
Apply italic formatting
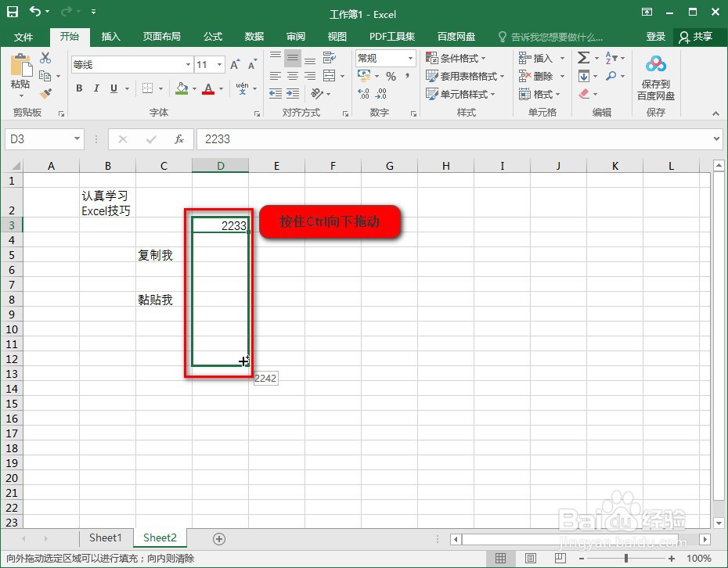click(95, 88)
